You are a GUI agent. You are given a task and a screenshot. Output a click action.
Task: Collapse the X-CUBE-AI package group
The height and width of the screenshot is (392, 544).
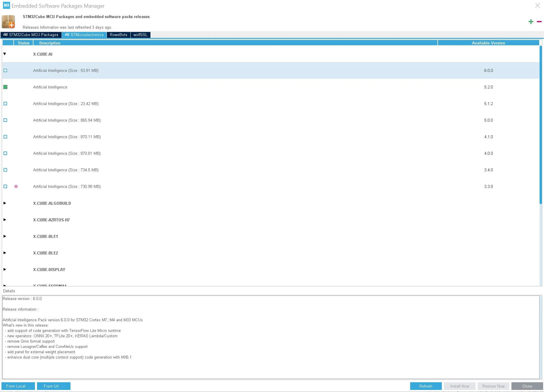[x=5, y=54]
